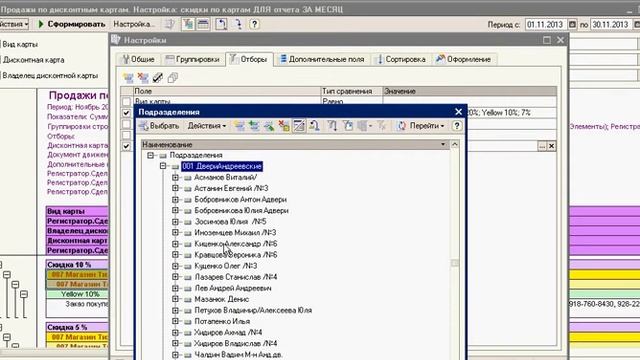Select 001 ДвериАндреевские row
The width and height of the screenshot is (640, 360).
click(222, 166)
